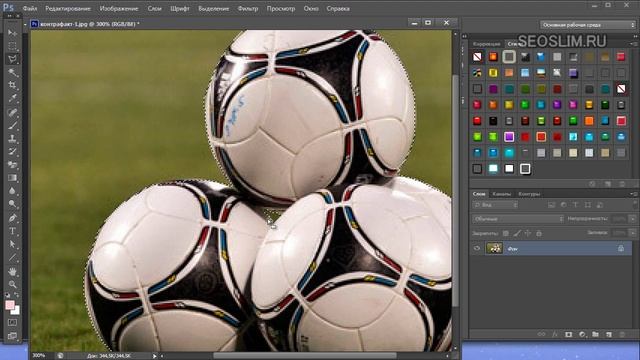This screenshot has height=360, width=640.
Task: Switch to the Коррекция panel tab
Action: pos(486,44)
